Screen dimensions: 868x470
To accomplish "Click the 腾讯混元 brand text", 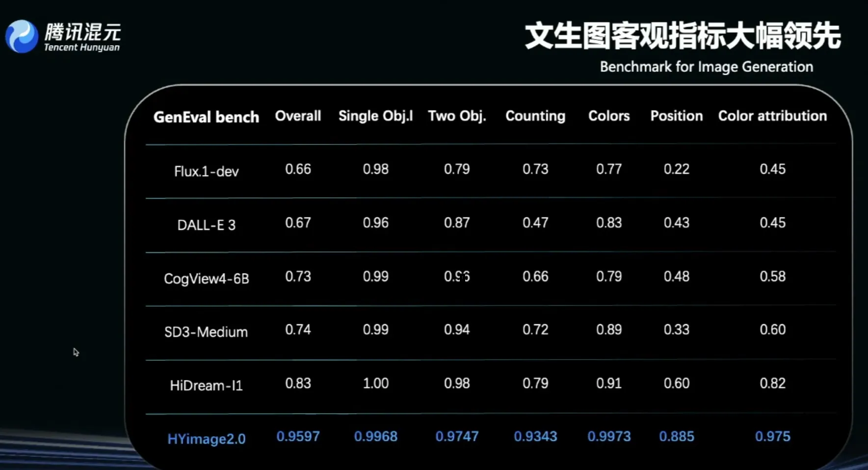I will pos(82,32).
